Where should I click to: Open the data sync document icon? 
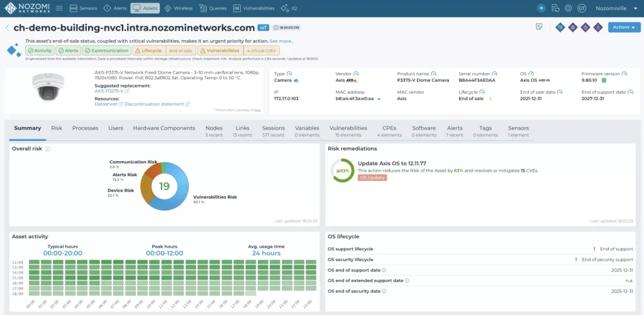coord(555,8)
